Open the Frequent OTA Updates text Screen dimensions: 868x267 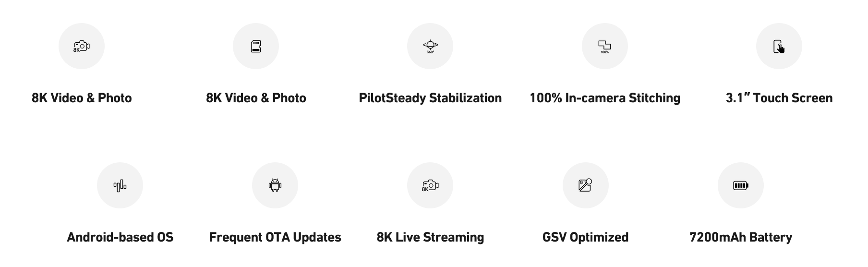coord(275,237)
